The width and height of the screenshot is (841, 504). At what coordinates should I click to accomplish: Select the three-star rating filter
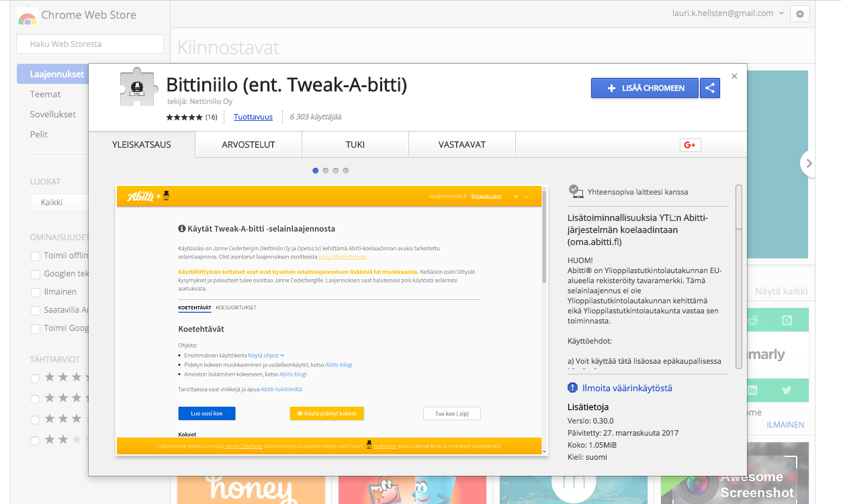35,419
